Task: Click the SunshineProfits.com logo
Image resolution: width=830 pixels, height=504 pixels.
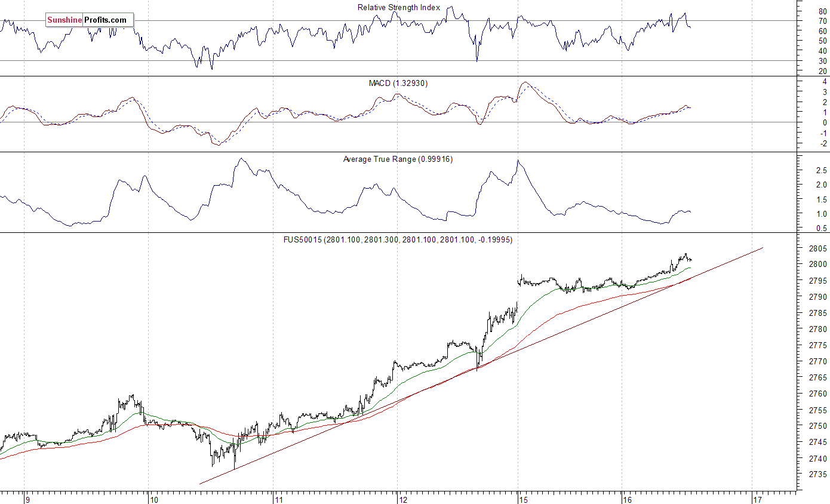Action: (90, 20)
